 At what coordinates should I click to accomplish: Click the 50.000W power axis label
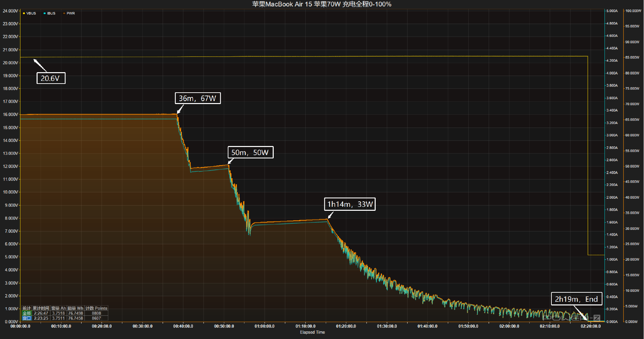pyautogui.click(x=632, y=166)
